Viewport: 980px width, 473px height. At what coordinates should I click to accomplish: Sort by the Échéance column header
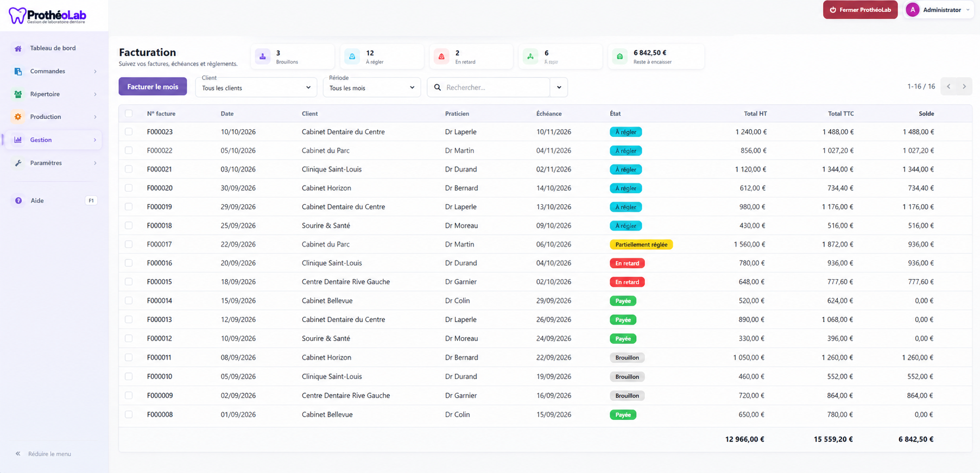(x=549, y=113)
